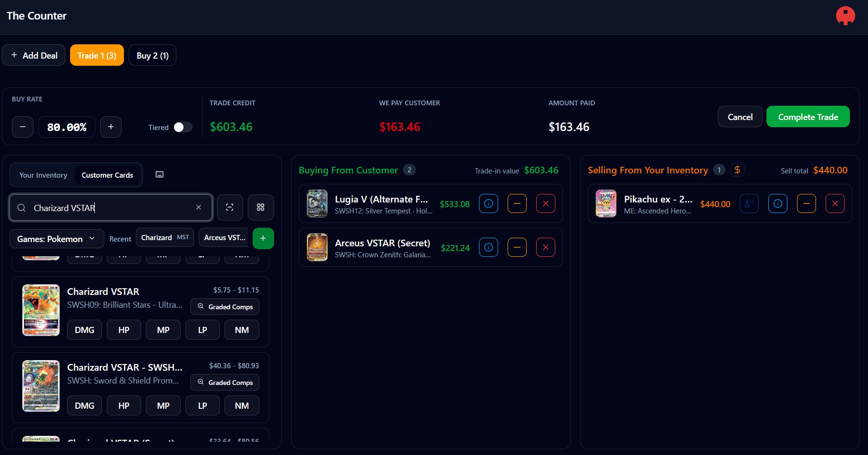
Task: Click into the Charizard VSTAR search field
Action: click(111, 207)
